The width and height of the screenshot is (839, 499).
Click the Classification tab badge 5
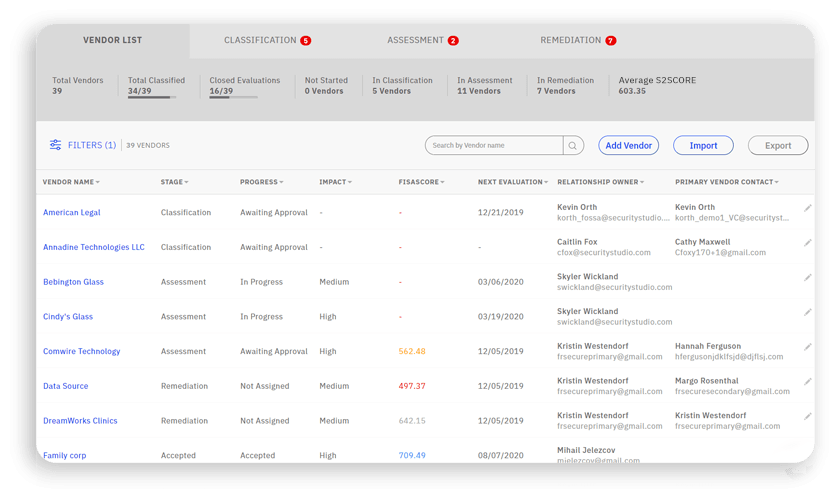click(306, 41)
